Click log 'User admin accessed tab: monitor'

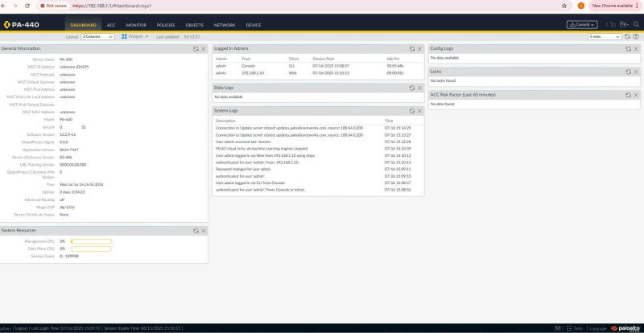243,142
